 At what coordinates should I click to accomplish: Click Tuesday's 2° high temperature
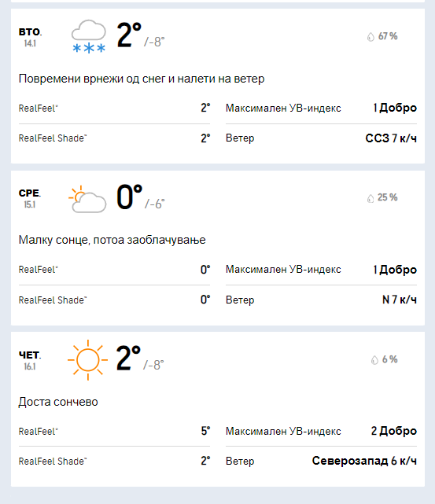point(129,35)
